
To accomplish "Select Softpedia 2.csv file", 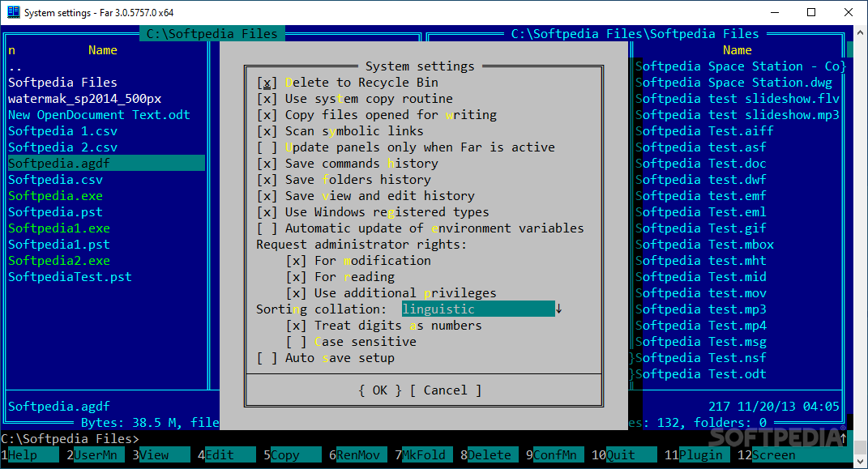I will point(62,147).
